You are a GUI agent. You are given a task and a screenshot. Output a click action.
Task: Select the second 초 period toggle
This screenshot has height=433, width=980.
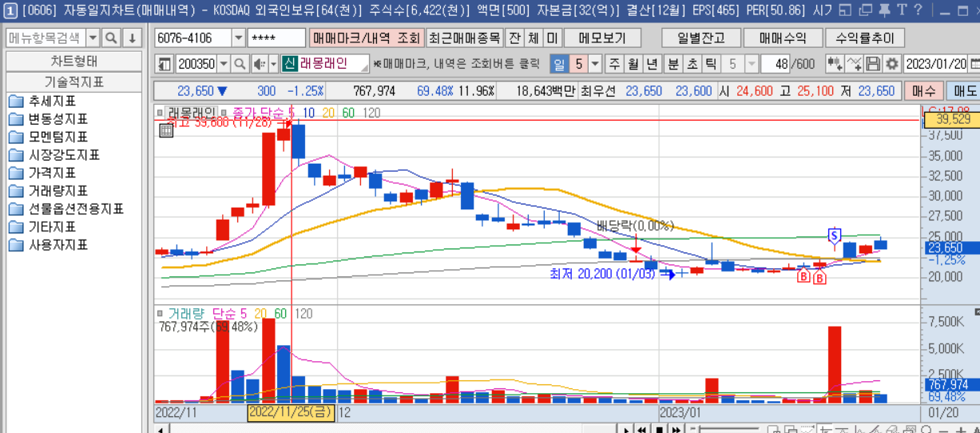692,64
